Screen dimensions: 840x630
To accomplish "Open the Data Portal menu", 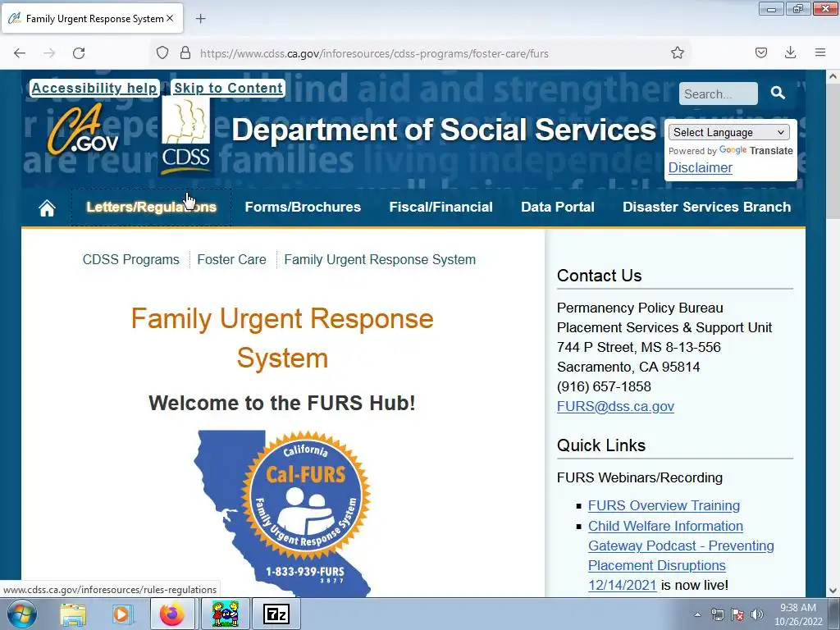I will pos(558,208).
